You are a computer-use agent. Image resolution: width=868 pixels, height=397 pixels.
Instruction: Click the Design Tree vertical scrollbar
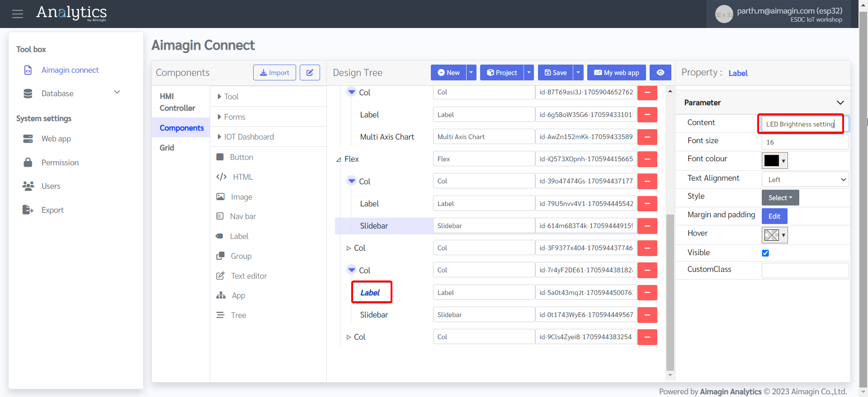(x=670, y=292)
